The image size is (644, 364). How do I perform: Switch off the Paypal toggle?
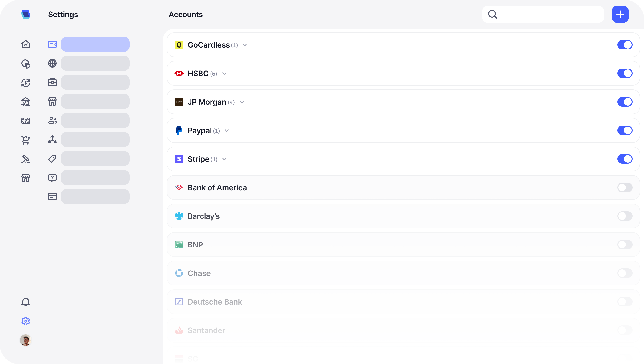pos(625,130)
